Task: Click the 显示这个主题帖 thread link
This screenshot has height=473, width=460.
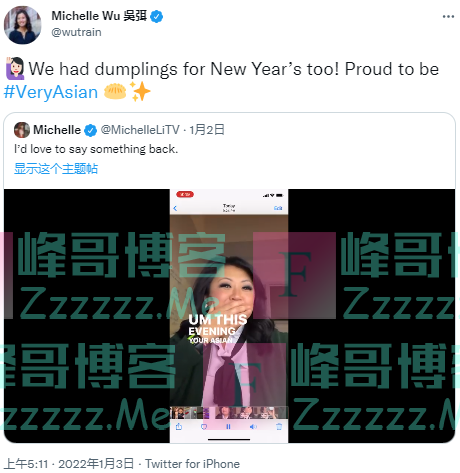Action: click(x=56, y=169)
